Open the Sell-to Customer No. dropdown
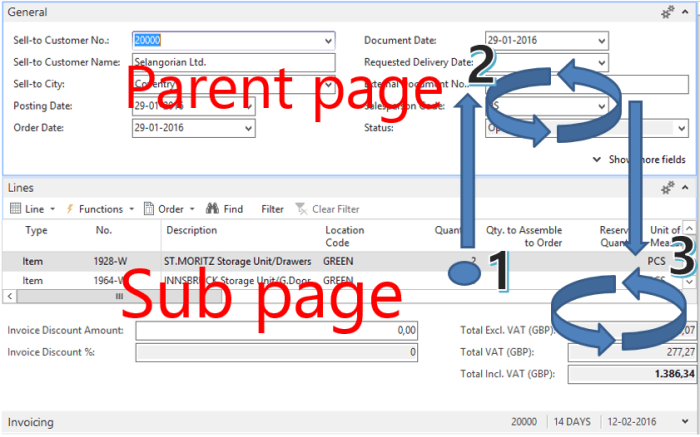 pos(328,41)
